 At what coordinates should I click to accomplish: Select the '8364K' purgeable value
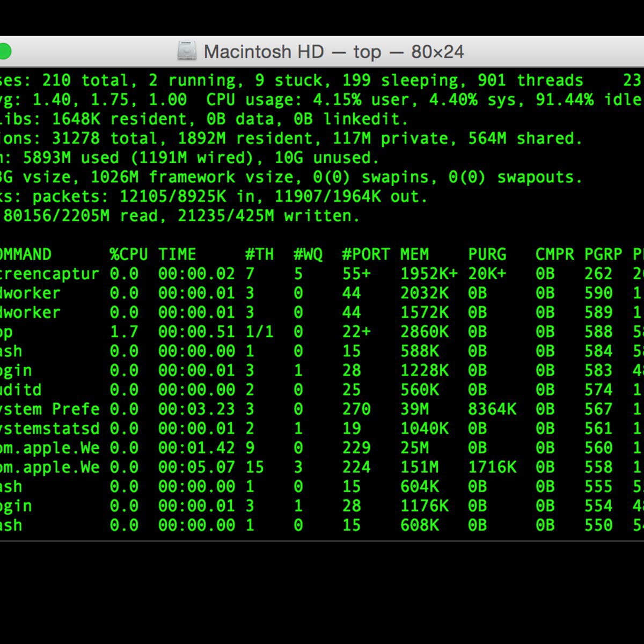tap(492, 409)
